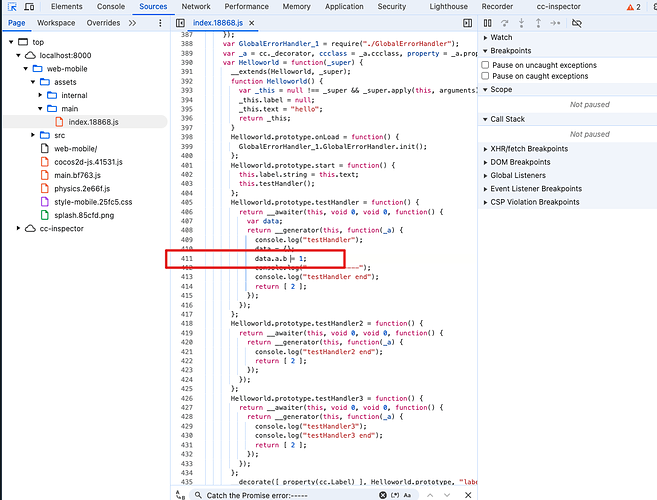Collapse the top frame tree node
Screen dimensions: 657x500
click(11, 42)
